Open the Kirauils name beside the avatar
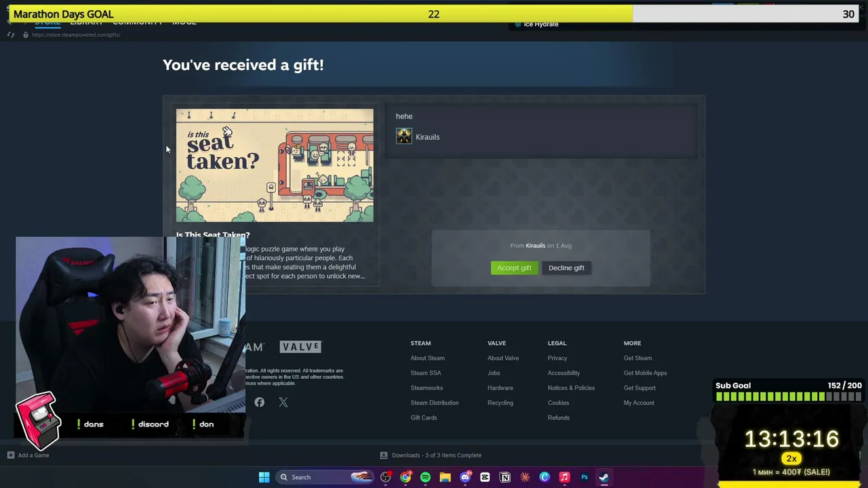 click(427, 137)
